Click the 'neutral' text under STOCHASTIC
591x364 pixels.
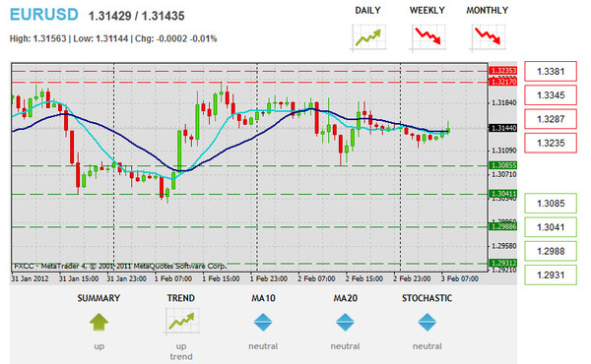click(427, 346)
